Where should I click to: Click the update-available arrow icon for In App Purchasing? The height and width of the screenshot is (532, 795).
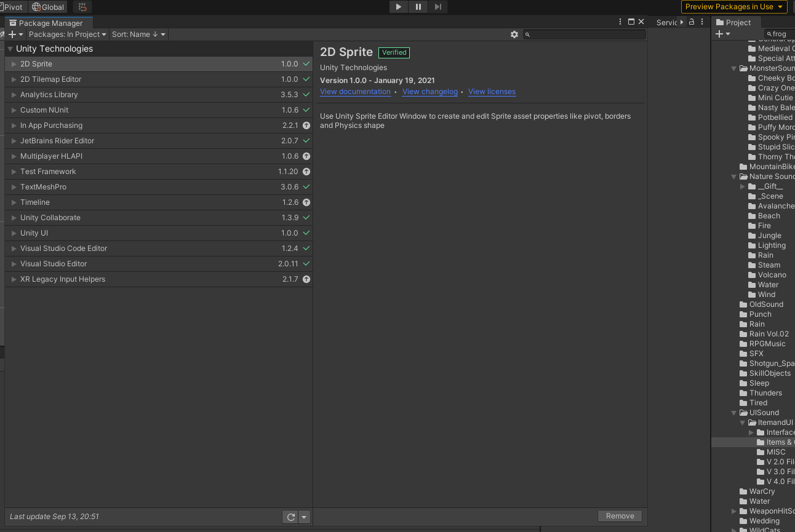point(306,125)
